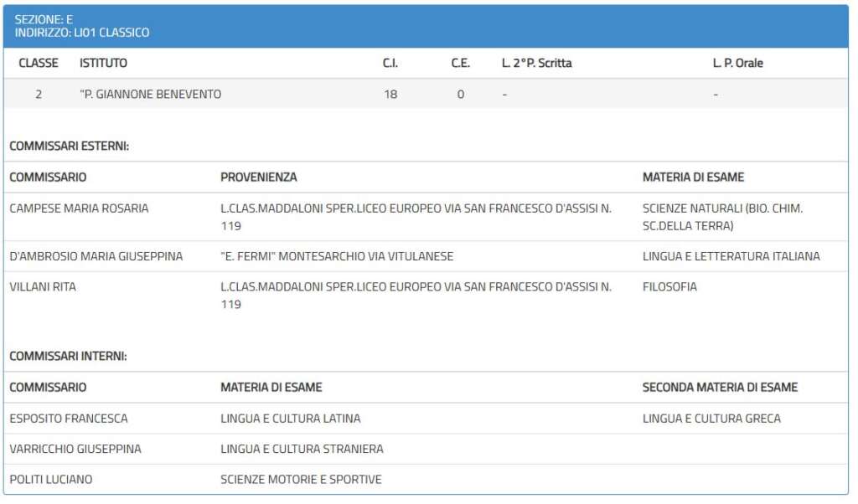Select commissioner ESPOSITO FRANCESCA
Screen dimensions: 858x504
click(x=69, y=419)
